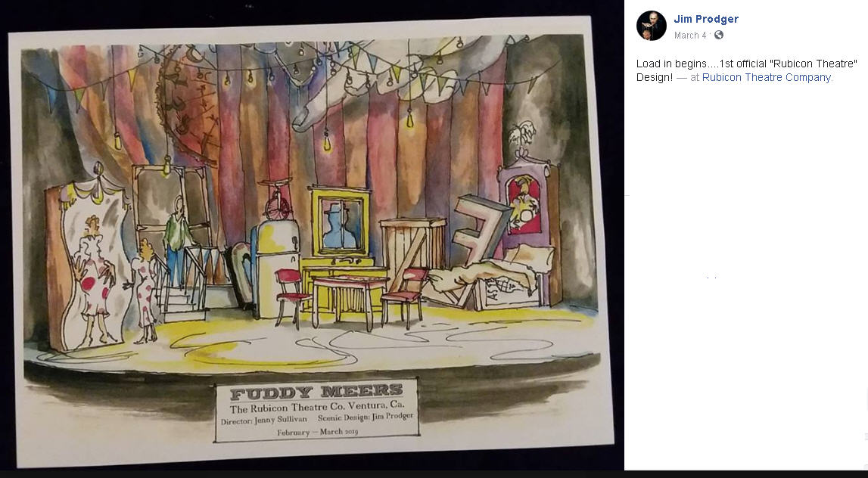The height and width of the screenshot is (478, 868).
Task: Click the Public globe privacy icon
Action: pos(718,35)
